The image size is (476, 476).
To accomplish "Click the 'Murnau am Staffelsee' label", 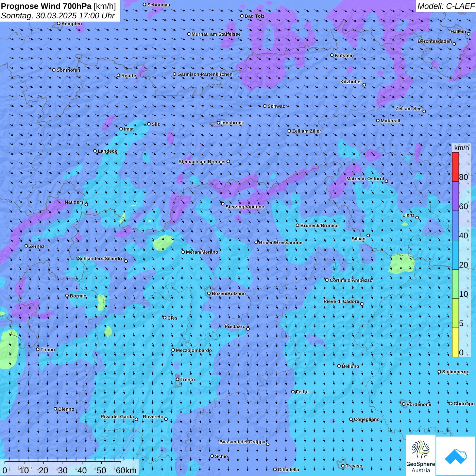I will [216, 34].
